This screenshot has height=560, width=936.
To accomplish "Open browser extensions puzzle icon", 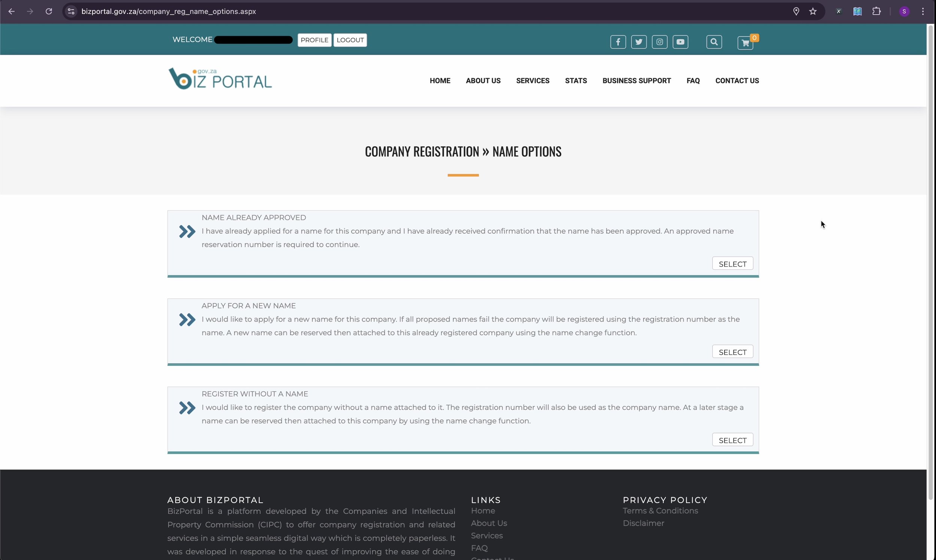I will click(876, 12).
